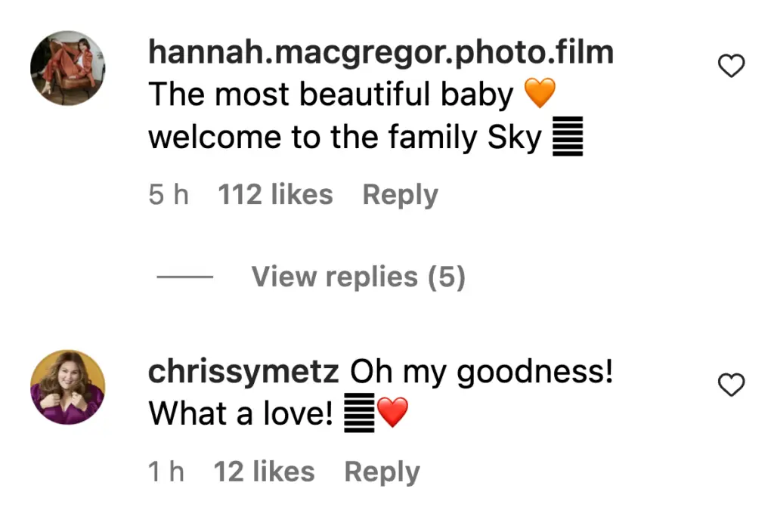The image size is (774, 532).
Task: Reply to the comment with 112 likes
Action: [400, 195]
